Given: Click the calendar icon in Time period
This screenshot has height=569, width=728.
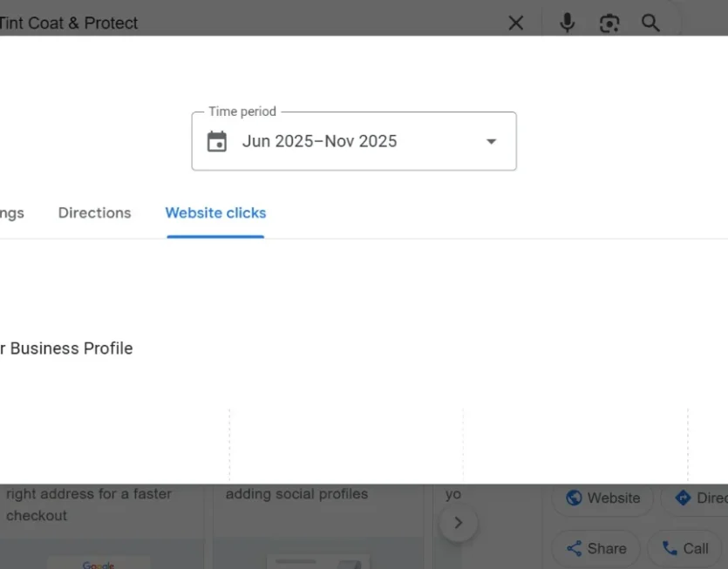Looking at the screenshot, I should [x=217, y=141].
